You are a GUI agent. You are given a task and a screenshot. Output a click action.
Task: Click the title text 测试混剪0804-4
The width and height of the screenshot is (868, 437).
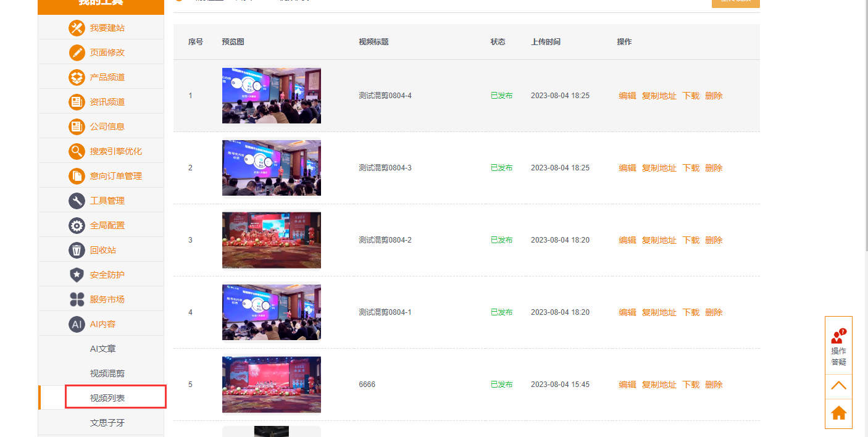(x=385, y=96)
